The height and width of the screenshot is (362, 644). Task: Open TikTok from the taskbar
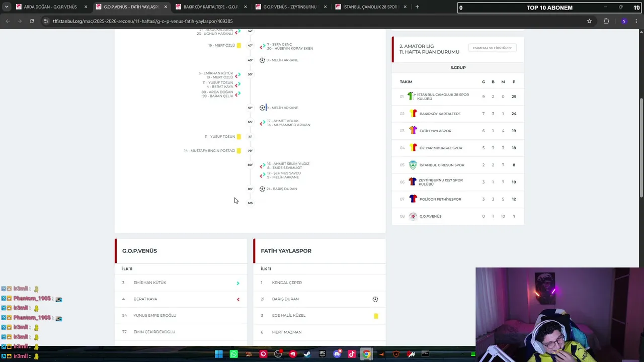click(x=352, y=354)
